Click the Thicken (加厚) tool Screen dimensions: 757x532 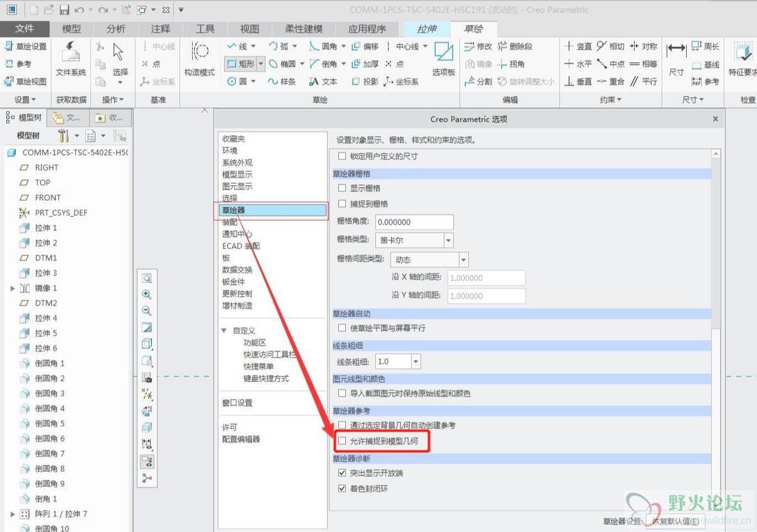click(365, 64)
